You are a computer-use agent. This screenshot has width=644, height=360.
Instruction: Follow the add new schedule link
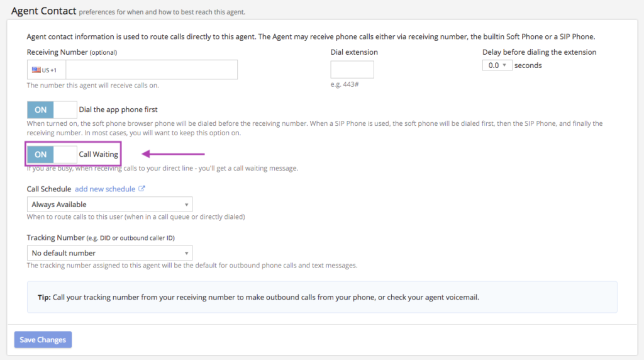pos(104,189)
